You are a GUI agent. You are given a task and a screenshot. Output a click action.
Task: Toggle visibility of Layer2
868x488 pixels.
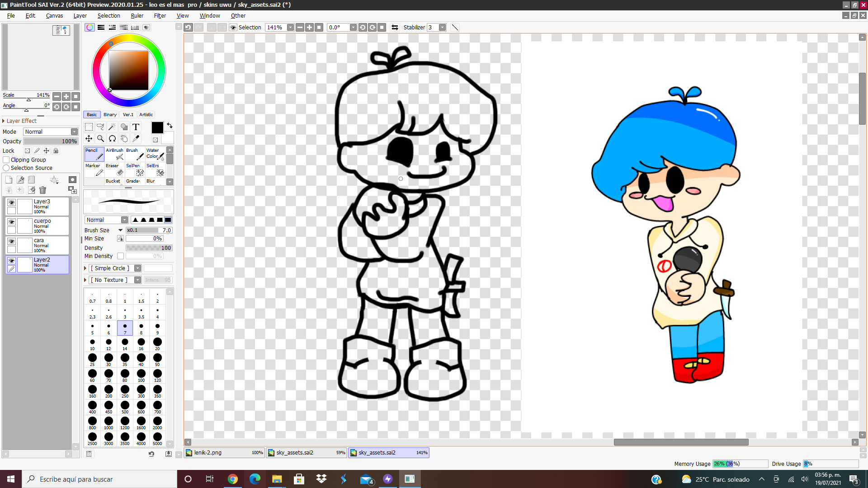click(11, 261)
